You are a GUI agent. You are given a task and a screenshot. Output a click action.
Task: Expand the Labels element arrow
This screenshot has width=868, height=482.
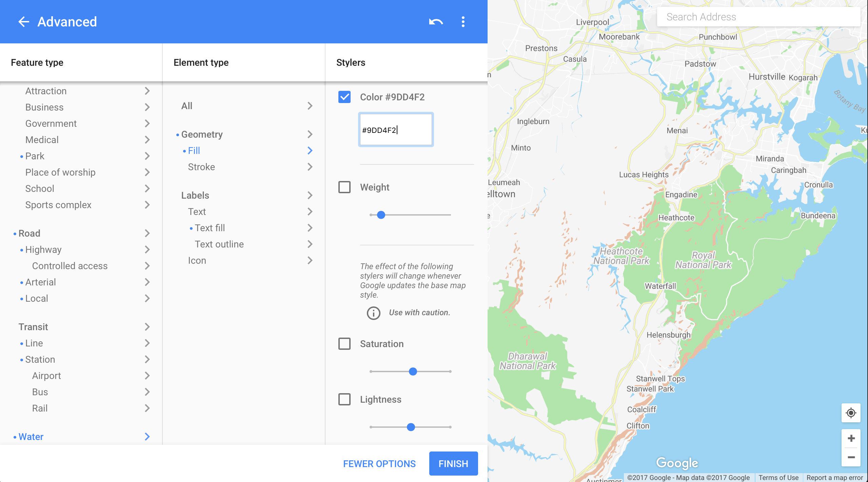click(310, 195)
